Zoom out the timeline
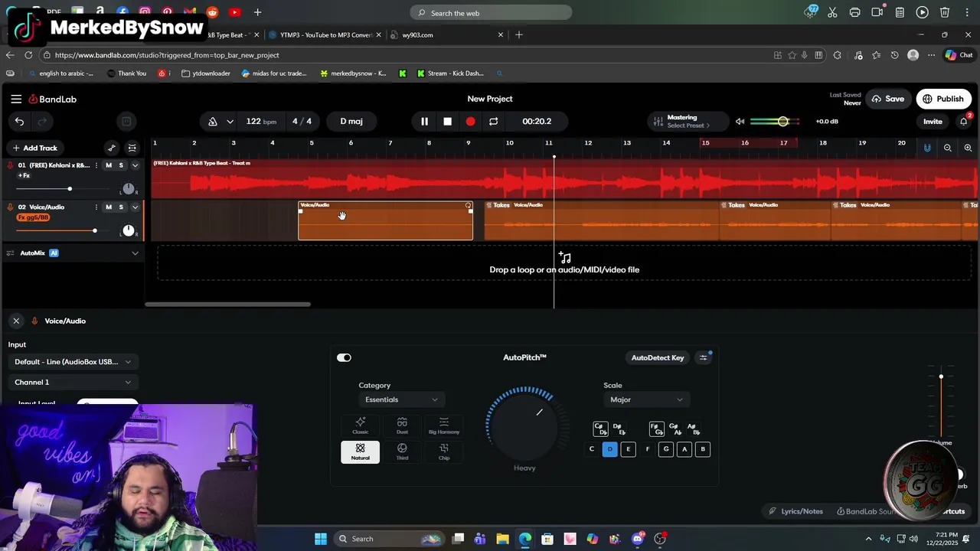The height and width of the screenshot is (551, 980). pos(948,148)
